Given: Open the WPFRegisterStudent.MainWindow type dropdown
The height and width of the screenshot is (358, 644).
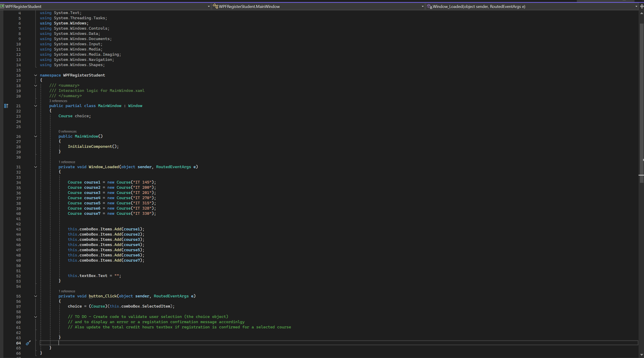Looking at the screenshot, I should [422, 7].
